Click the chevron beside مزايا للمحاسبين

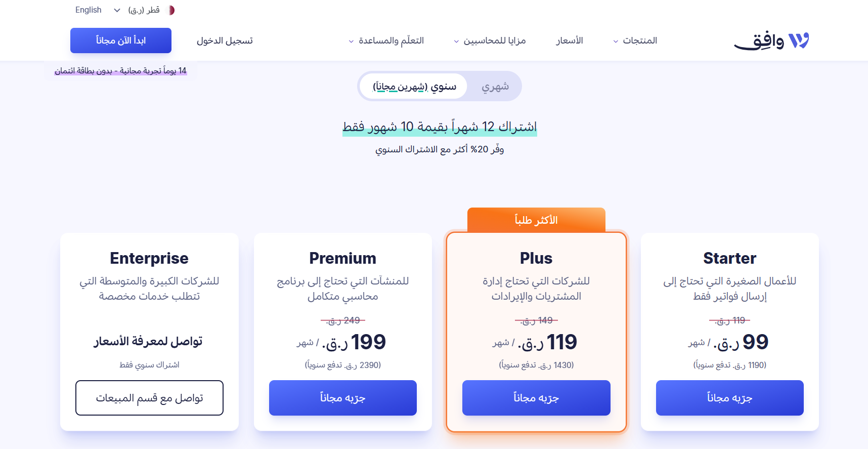pos(455,41)
